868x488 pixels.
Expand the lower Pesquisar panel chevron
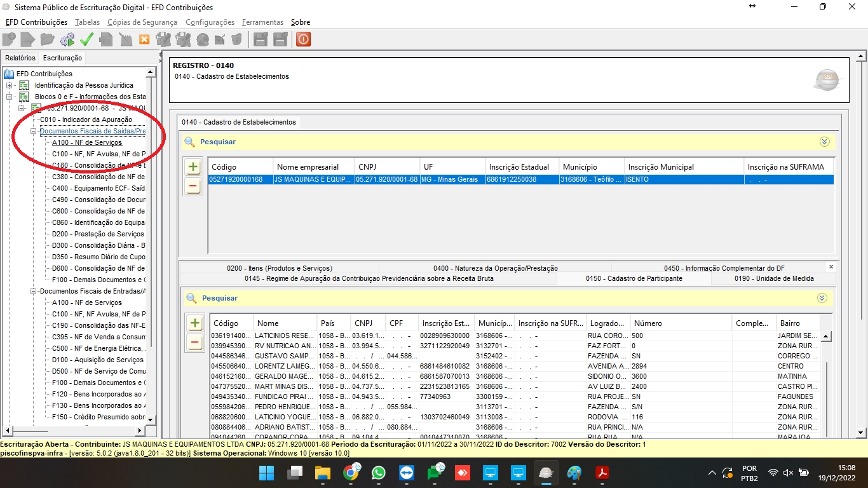pos(822,298)
